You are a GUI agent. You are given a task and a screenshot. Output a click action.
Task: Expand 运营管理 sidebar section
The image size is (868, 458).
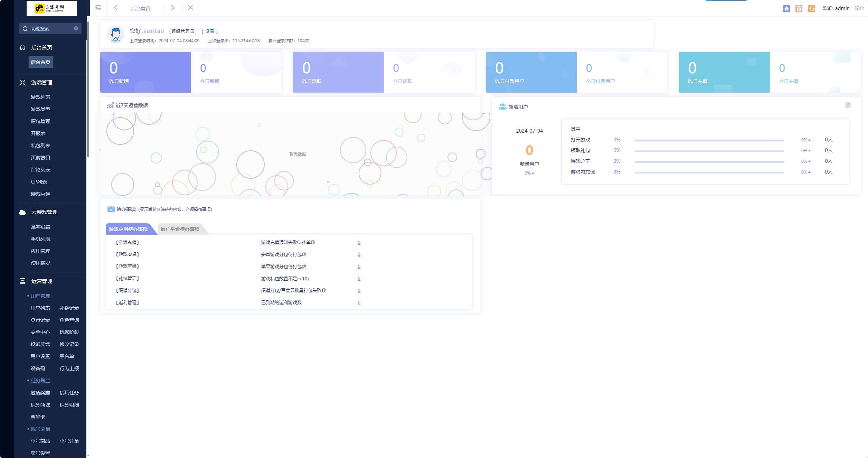coord(42,281)
